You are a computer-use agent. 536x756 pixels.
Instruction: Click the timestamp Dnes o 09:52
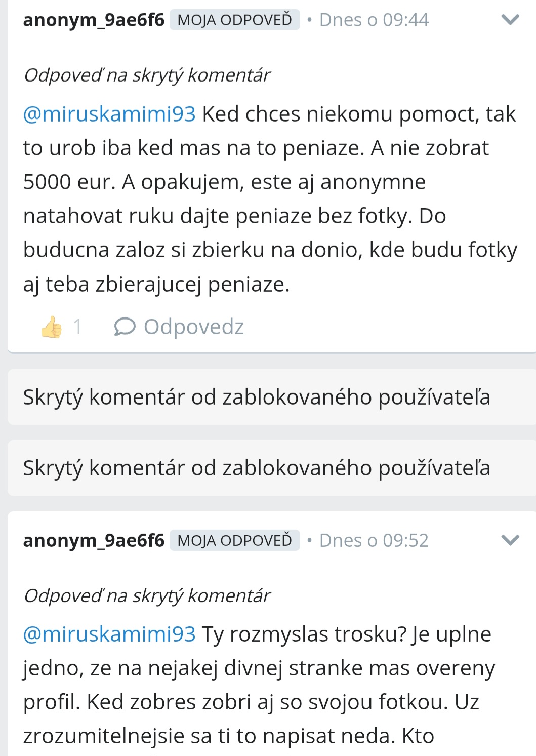tap(374, 540)
